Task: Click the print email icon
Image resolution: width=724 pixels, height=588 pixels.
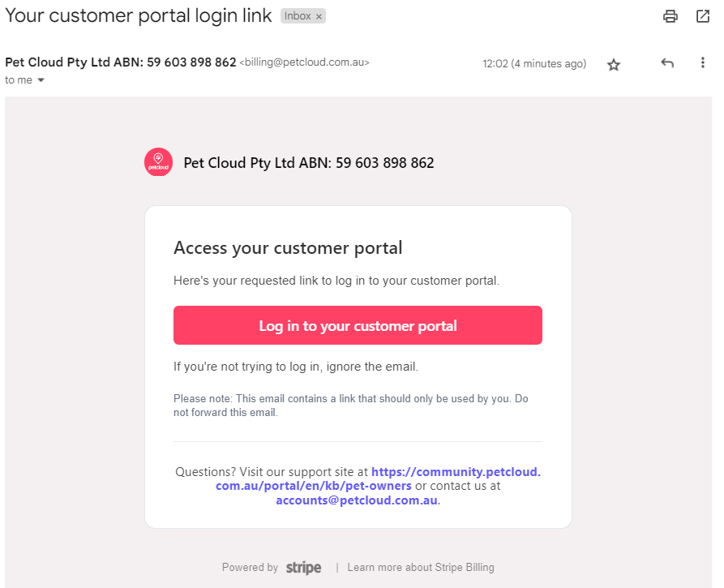Action: (x=670, y=17)
